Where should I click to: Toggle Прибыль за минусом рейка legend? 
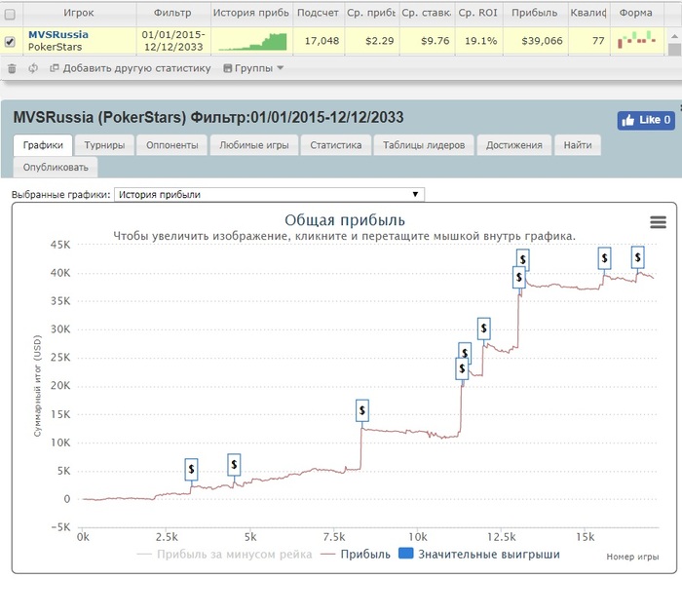pos(224,555)
